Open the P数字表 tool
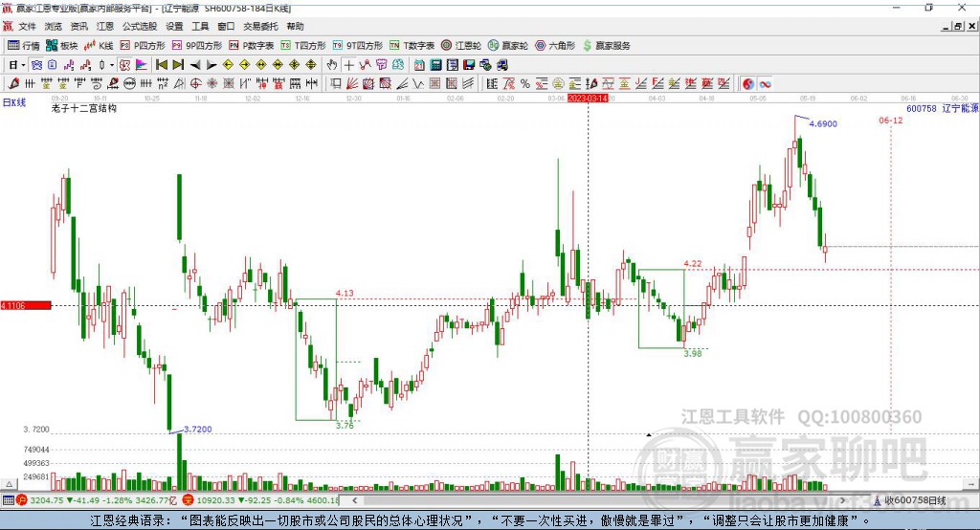The image size is (980, 530). click(x=252, y=46)
